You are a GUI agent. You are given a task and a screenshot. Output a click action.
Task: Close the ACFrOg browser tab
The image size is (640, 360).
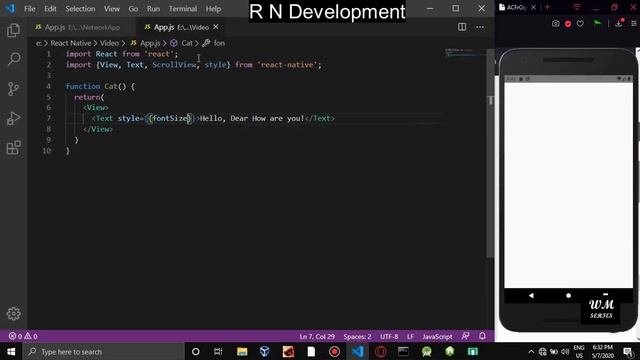[533, 7]
